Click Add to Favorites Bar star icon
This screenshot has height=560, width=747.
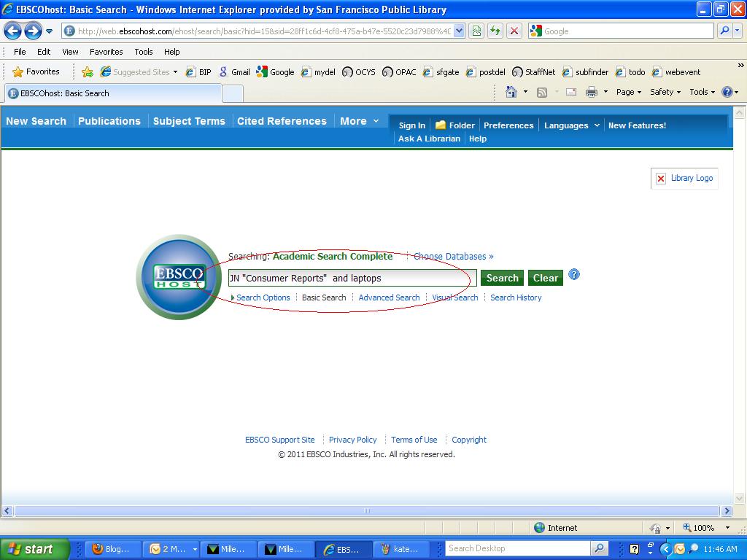(88, 72)
